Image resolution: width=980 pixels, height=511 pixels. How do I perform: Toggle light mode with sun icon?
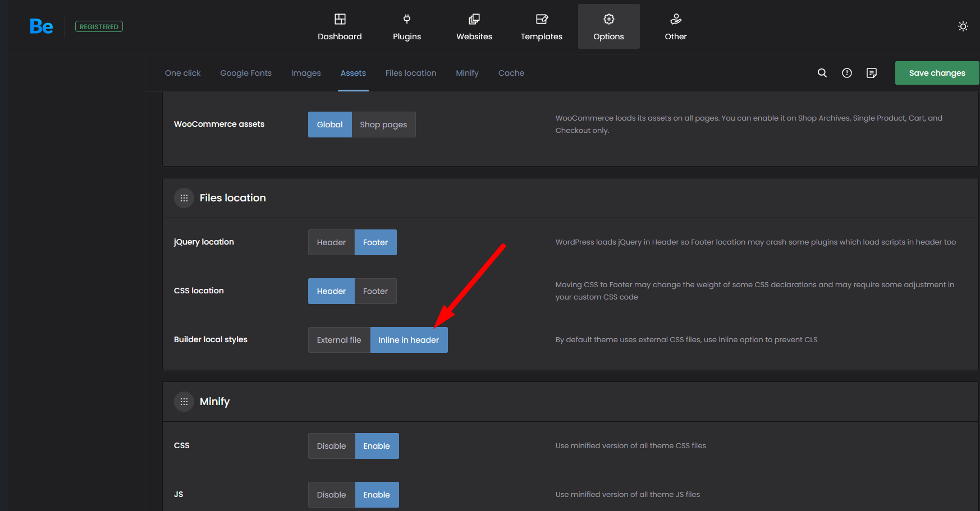click(963, 26)
